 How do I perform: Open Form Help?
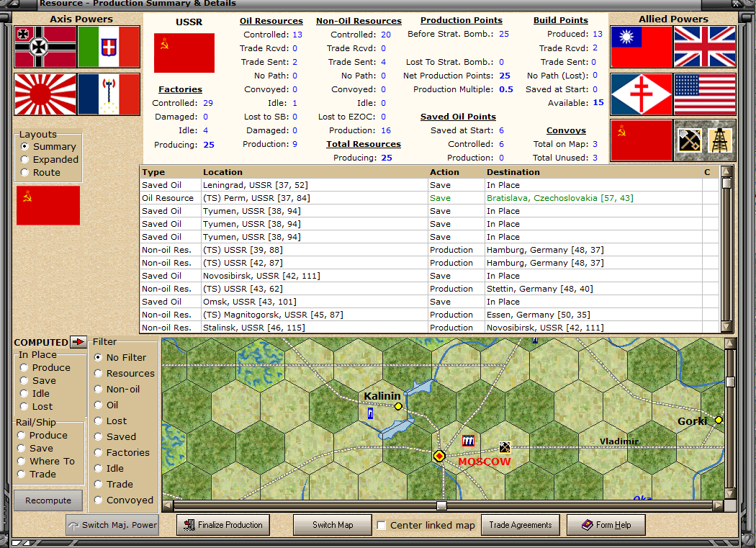pos(606,525)
